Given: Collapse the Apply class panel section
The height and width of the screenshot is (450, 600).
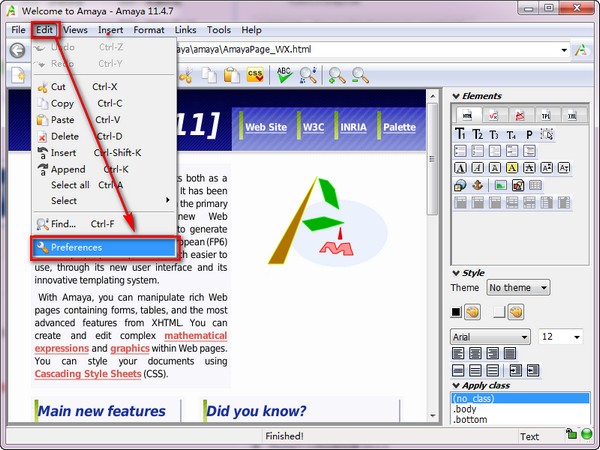Looking at the screenshot, I should pyautogui.click(x=456, y=385).
